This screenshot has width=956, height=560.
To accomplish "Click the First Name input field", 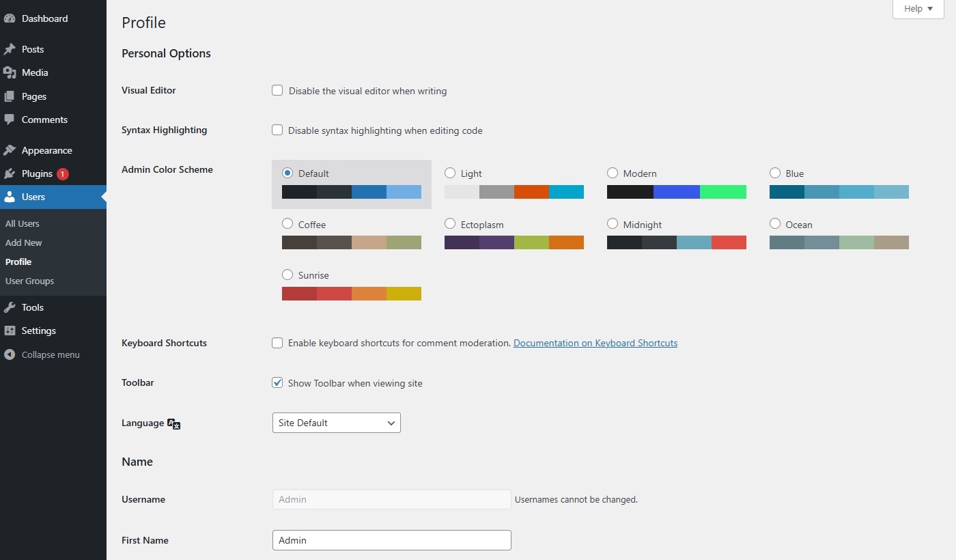I will (391, 540).
